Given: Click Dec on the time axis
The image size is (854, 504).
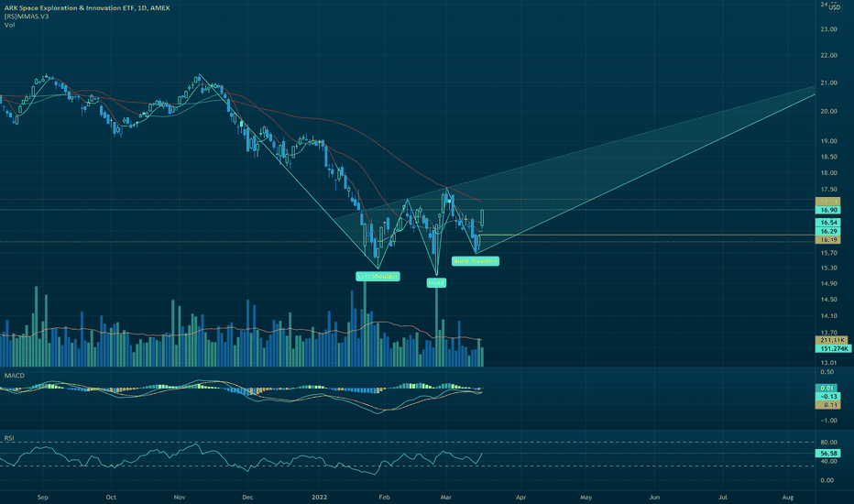Looking at the screenshot, I should click(x=247, y=497).
